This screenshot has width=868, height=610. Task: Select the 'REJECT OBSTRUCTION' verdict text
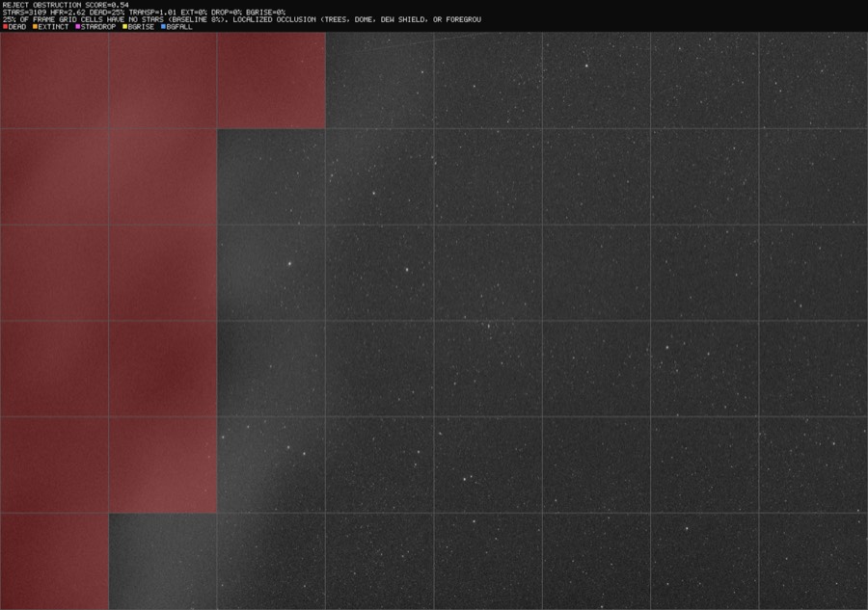coord(41,5)
